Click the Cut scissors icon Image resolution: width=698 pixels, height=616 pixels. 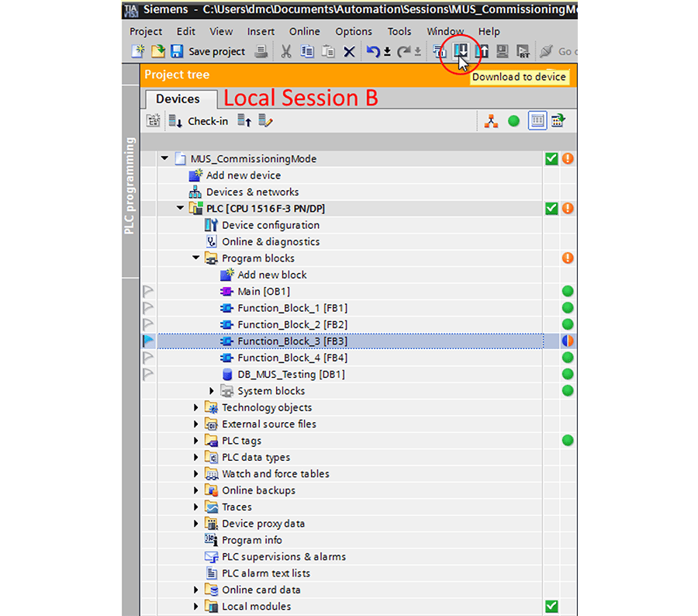click(285, 52)
